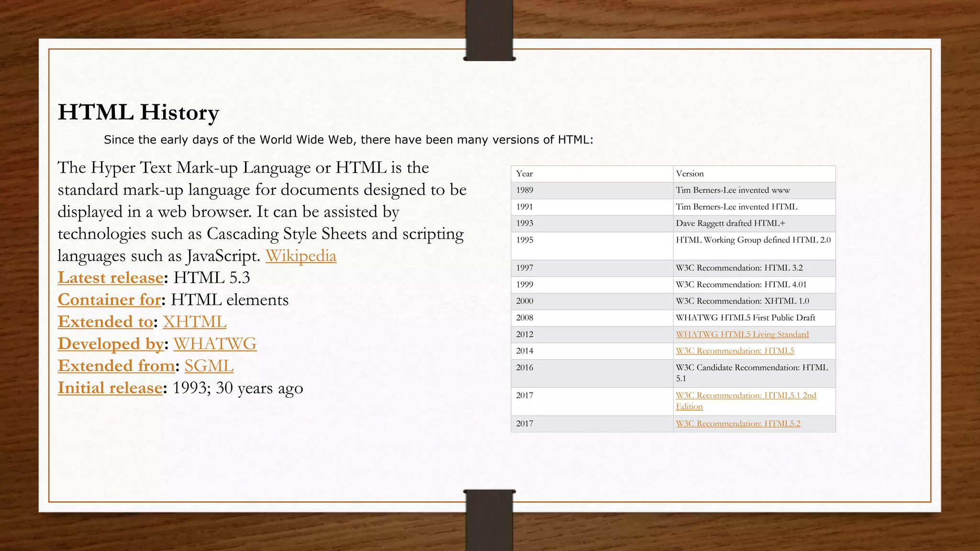Screen dimensions: 980x551
Task: Select the Version column header
Action: [754, 174]
